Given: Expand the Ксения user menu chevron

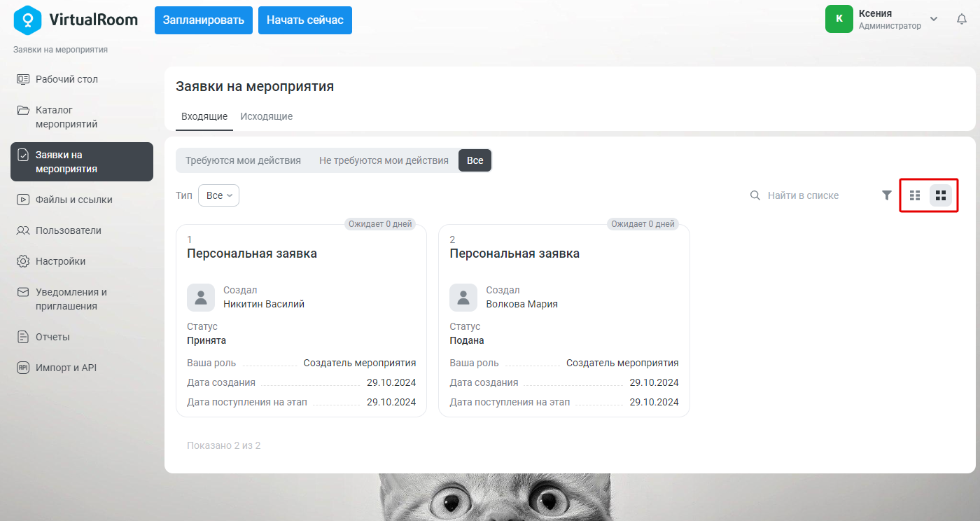Looking at the screenshot, I should point(934,19).
